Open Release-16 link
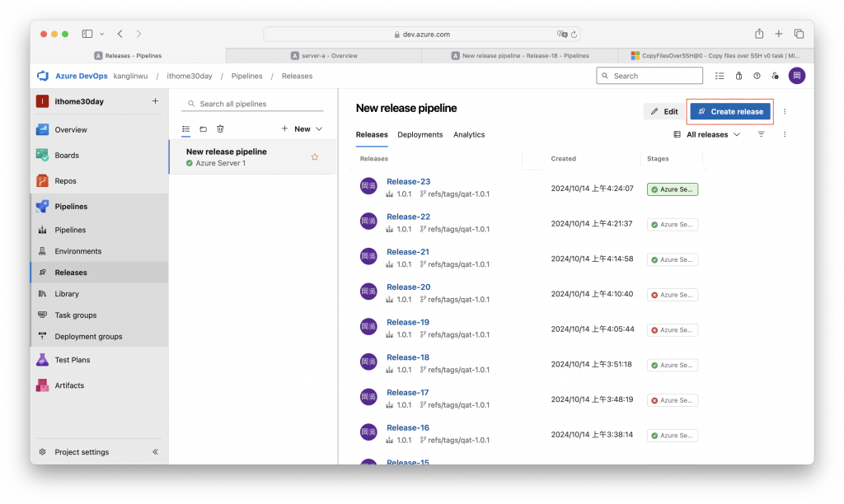Viewport: 844px width, 504px height. pyautogui.click(x=408, y=427)
